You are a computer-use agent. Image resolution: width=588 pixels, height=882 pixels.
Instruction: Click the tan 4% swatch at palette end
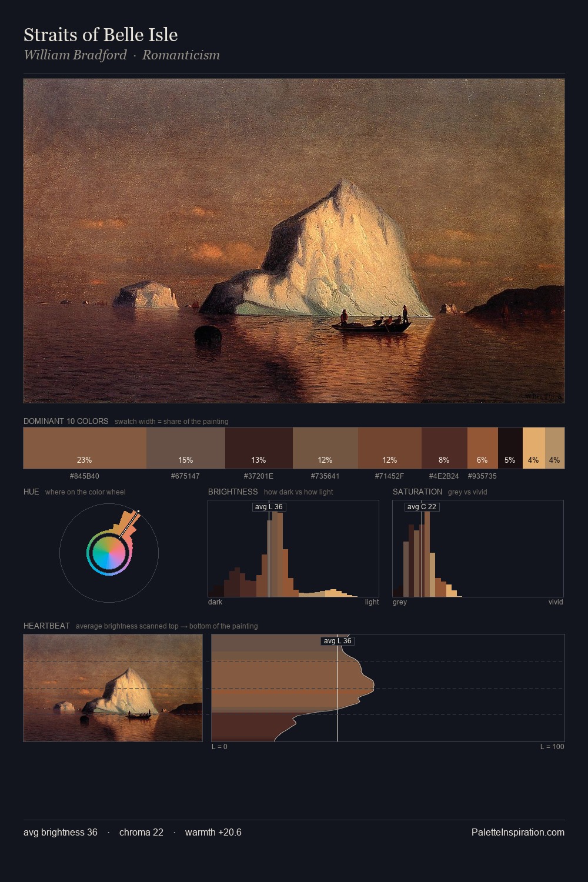point(554,448)
